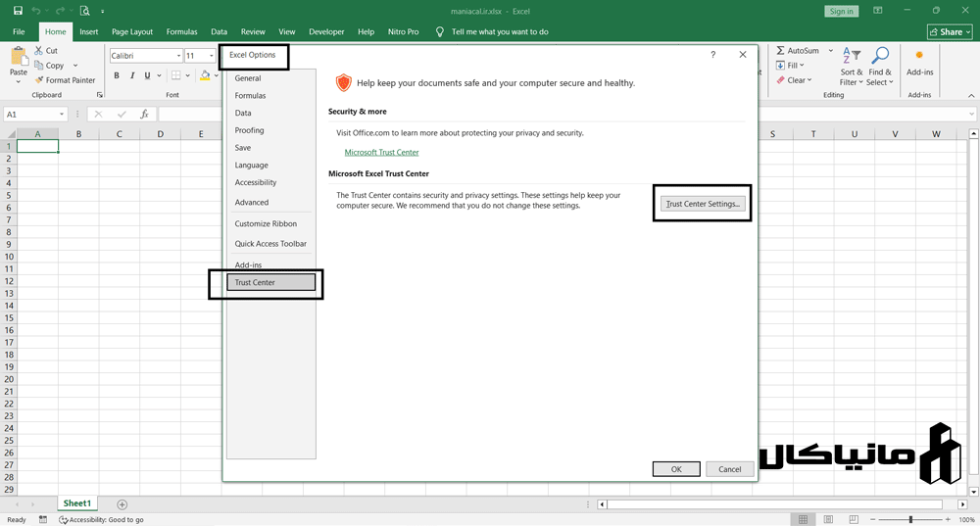
Task: Toggle Bold formatting
Action: [x=117, y=75]
